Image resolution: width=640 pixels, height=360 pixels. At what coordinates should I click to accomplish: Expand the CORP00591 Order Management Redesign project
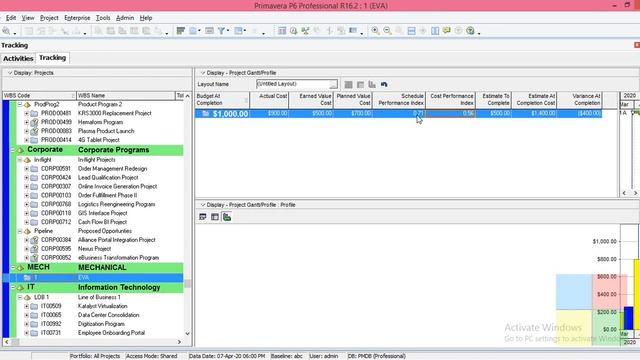click(x=27, y=169)
